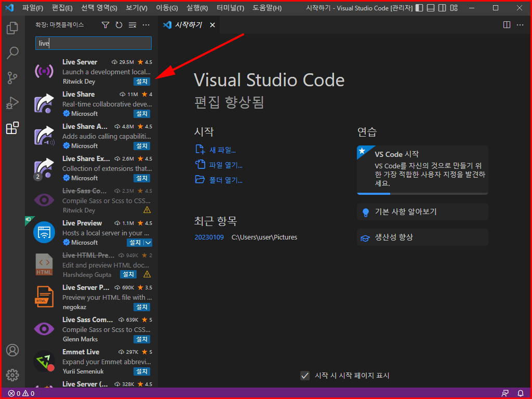Viewport: 532px width, 399px height.
Task: Select Live Server Preview extension title
Action: [x=86, y=287]
